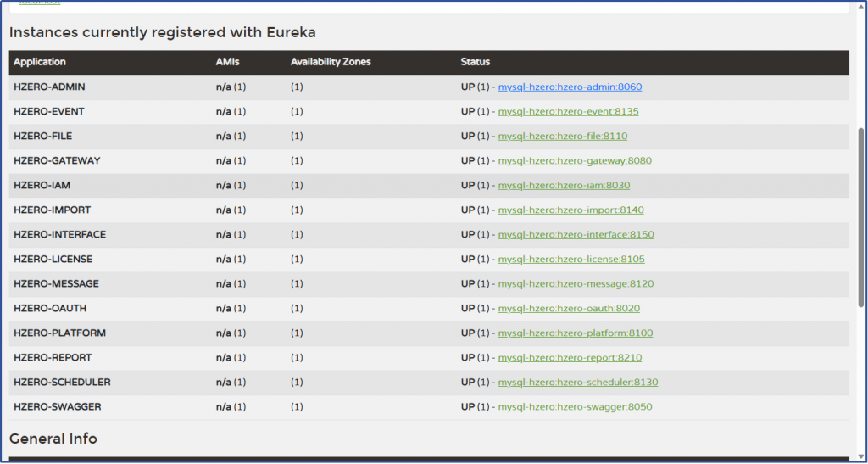The image size is (868, 464).
Task: Follow the hzero-message:8120 link
Action: (576, 283)
